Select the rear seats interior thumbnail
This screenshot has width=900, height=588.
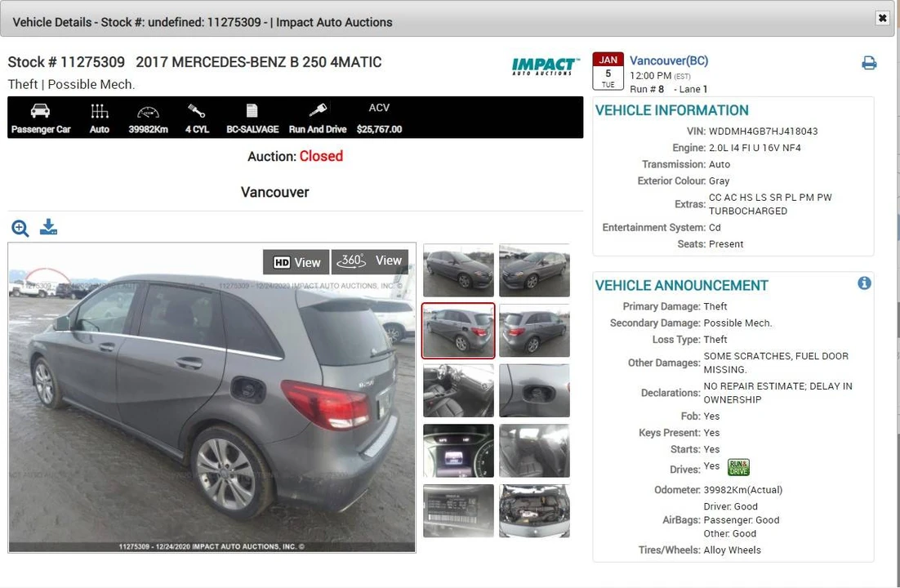click(534, 451)
